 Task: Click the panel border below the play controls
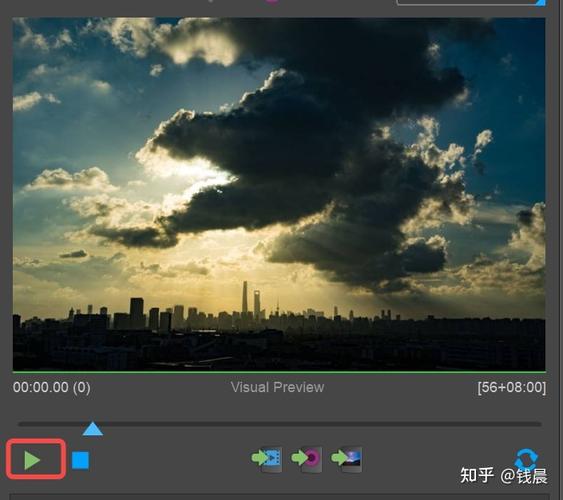coord(282,497)
